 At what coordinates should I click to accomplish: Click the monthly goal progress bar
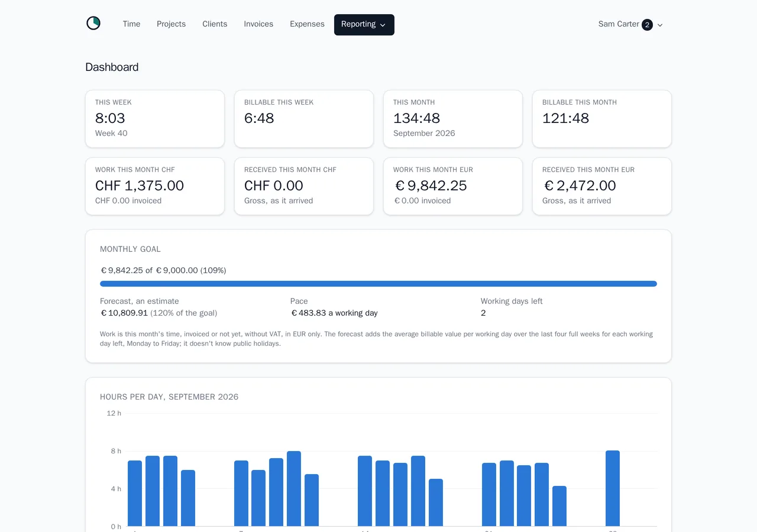[378, 284]
